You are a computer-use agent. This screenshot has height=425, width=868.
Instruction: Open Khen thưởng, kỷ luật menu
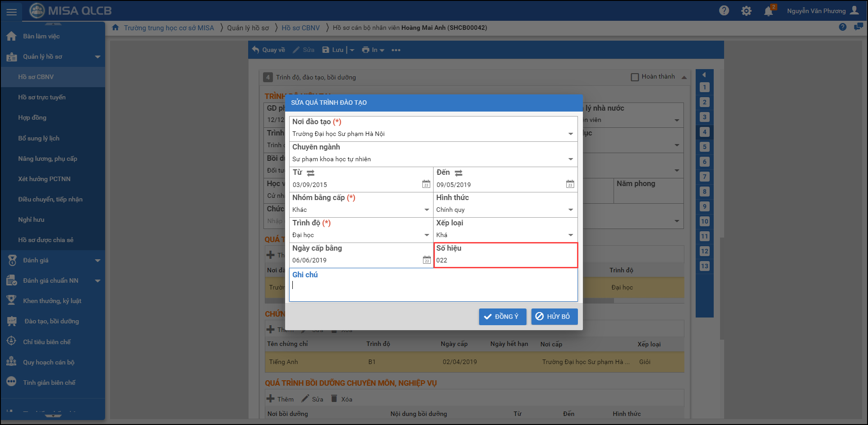point(52,301)
